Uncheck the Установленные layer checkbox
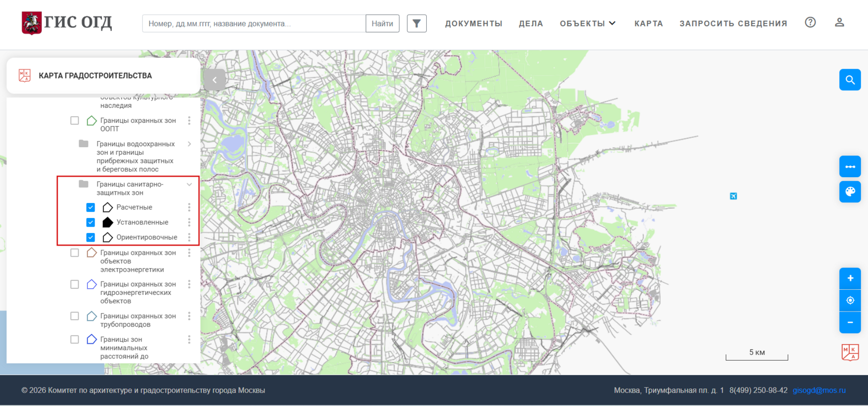Screen dimensions: 868x406 point(90,222)
